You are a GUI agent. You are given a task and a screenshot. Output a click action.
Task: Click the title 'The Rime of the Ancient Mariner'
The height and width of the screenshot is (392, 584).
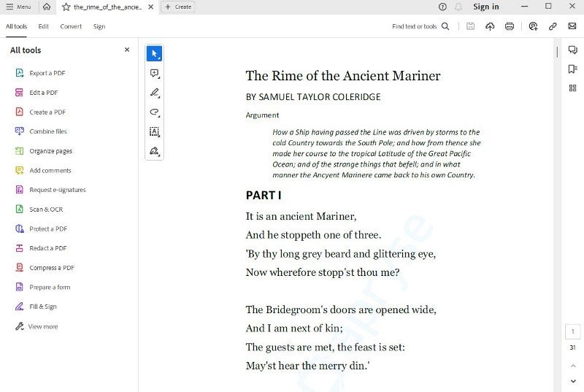point(342,76)
